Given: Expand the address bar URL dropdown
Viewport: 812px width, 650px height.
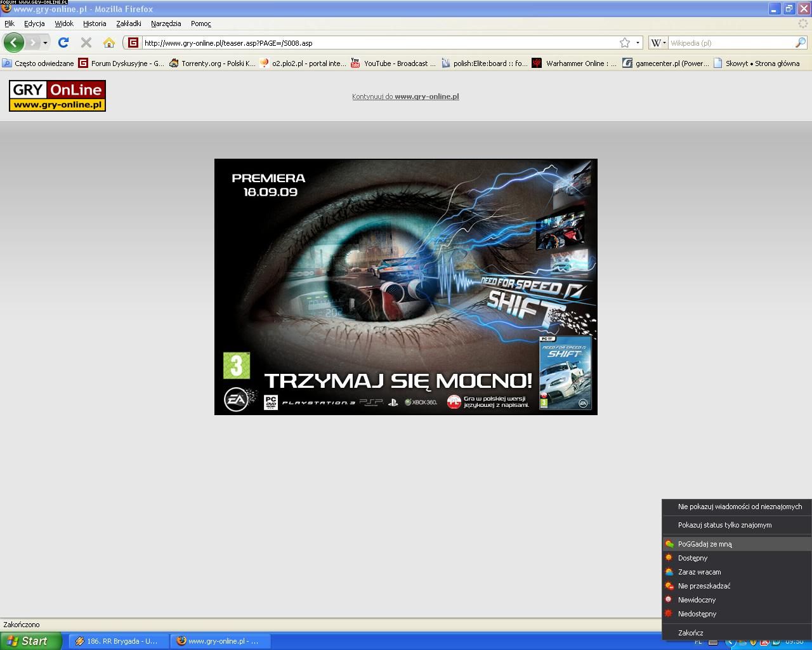Looking at the screenshot, I should click(638, 43).
